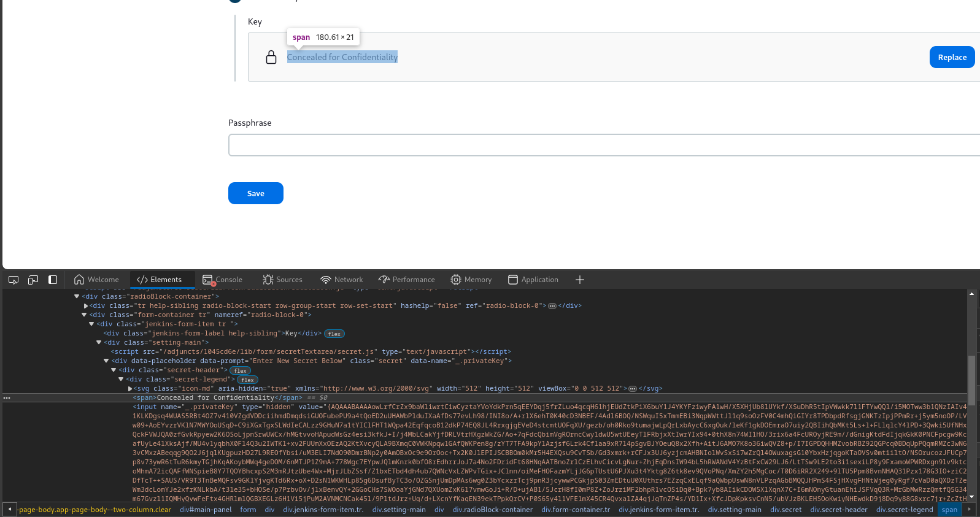Open the Network tab
Screen dimensions: 980x517
coord(342,280)
